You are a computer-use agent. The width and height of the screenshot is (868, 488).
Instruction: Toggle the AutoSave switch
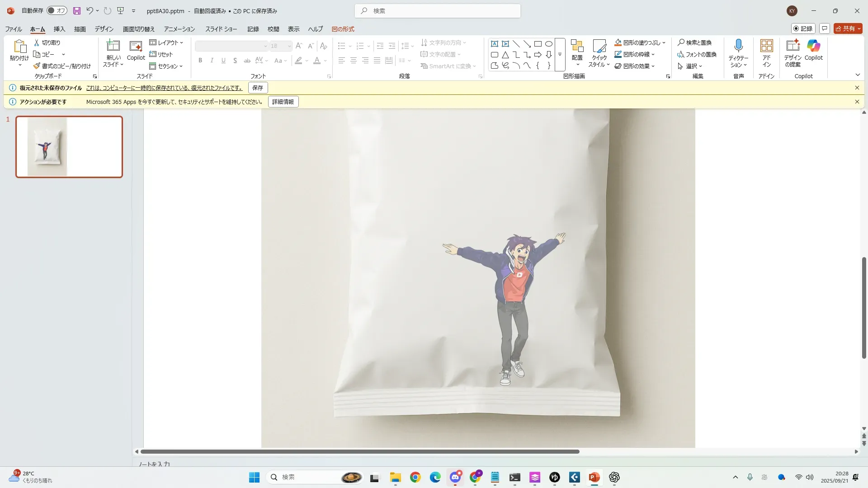pyautogui.click(x=57, y=11)
